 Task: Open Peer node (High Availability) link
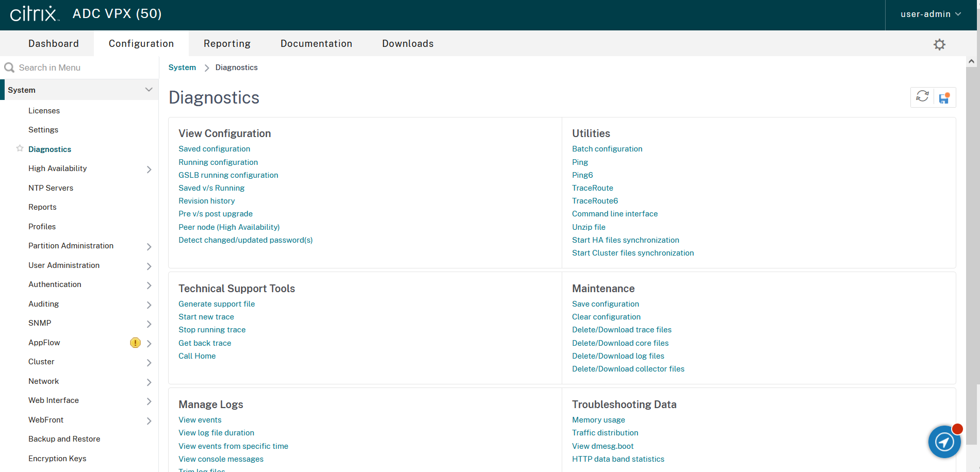click(x=229, y=227)
